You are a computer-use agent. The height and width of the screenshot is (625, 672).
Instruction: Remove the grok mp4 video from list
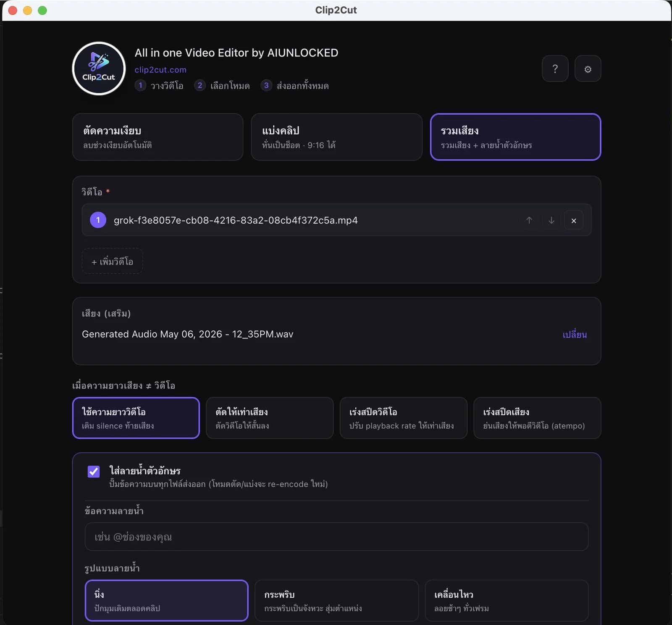click(x=574, y=220)
